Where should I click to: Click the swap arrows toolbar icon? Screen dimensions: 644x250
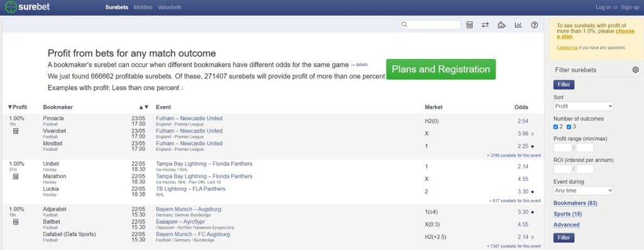(485, 25)
